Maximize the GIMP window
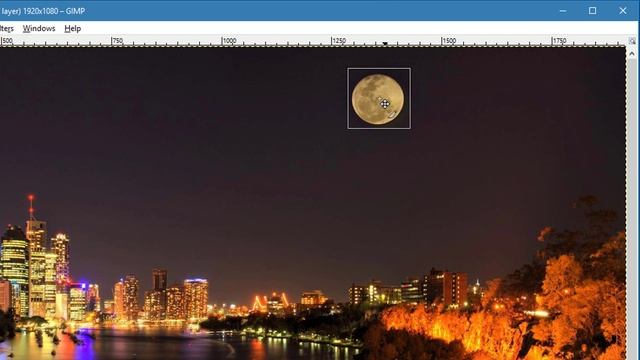Viewport: 640px width, 360px height. (593, 11)
